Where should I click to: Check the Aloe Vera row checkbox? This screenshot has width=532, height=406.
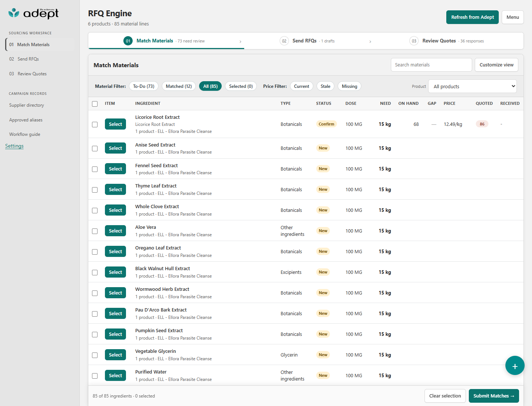[95, 231]
